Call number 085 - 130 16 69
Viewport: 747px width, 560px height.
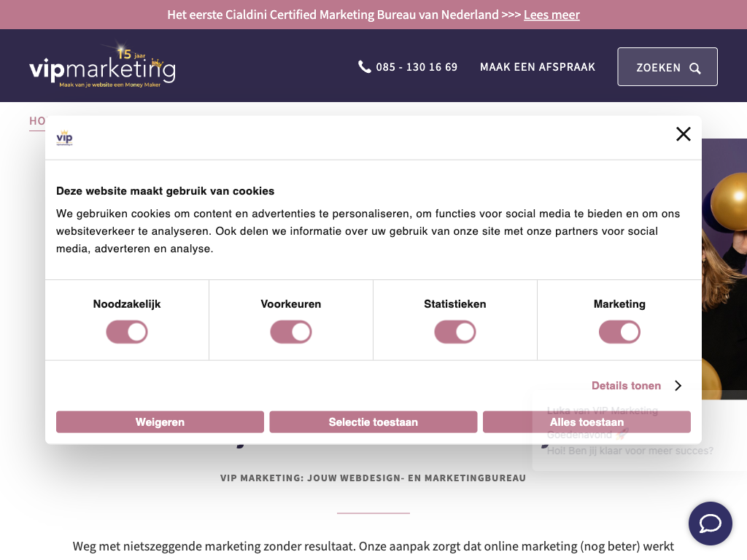click(x=417, y=67)
